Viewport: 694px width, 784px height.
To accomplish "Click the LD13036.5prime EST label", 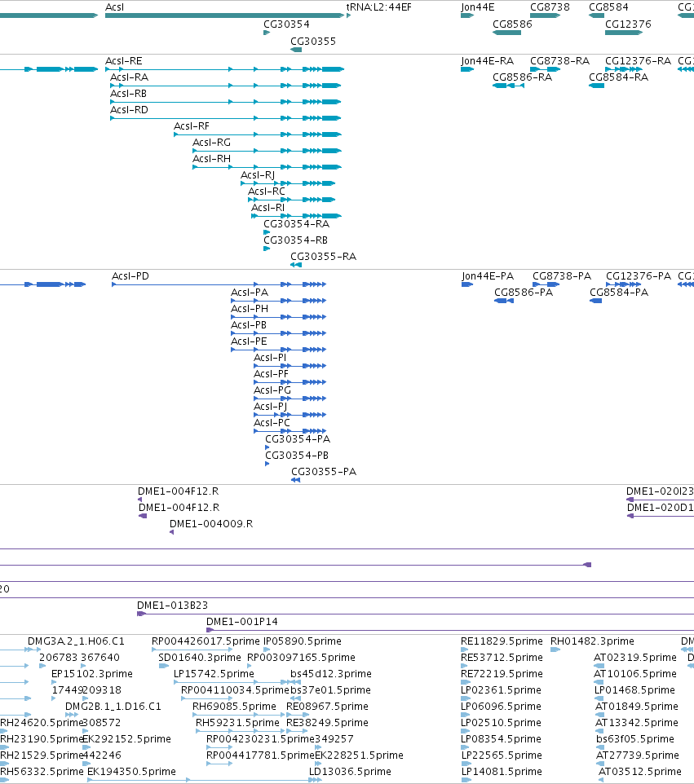I will tap(350, 772).
